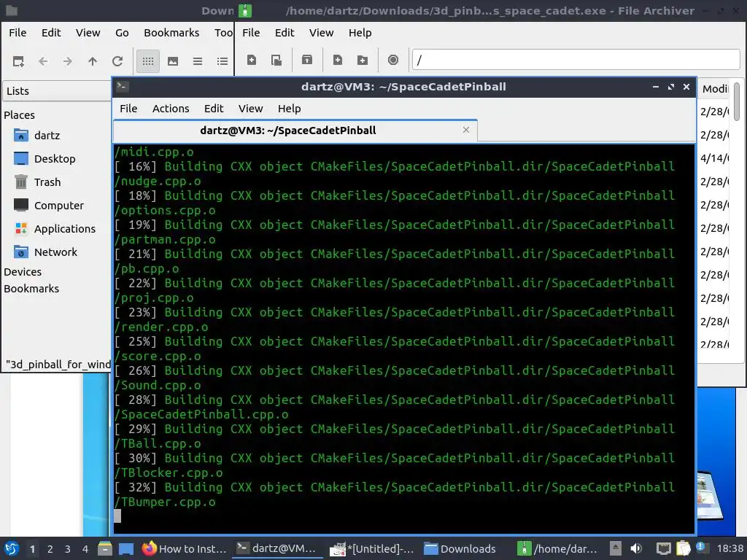Open Applications in the Places sidebar

tap(64, 228)
